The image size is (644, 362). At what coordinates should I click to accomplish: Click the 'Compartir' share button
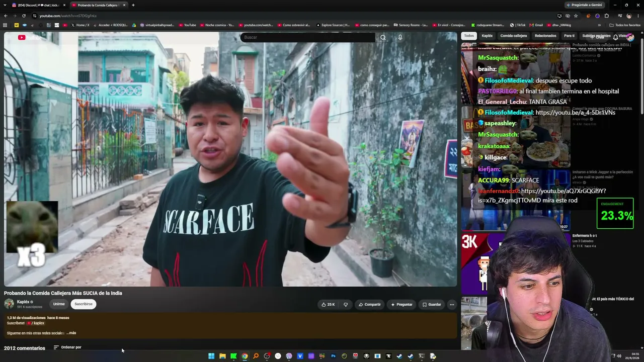[369, 304]
